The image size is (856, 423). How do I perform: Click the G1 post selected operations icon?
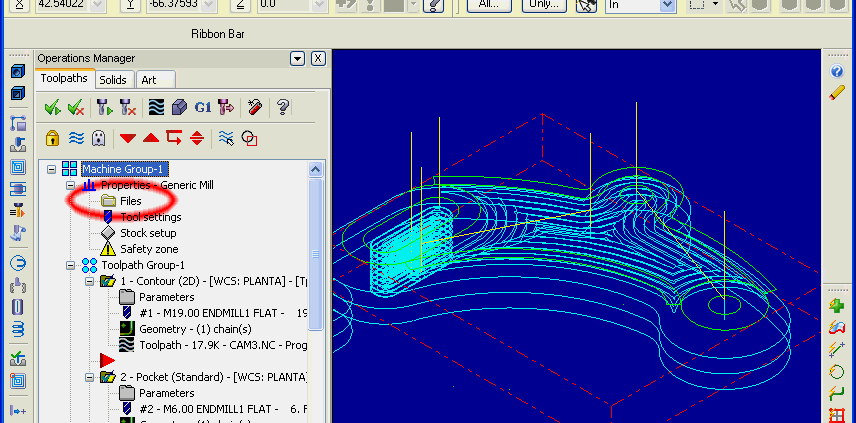(202, 107)
